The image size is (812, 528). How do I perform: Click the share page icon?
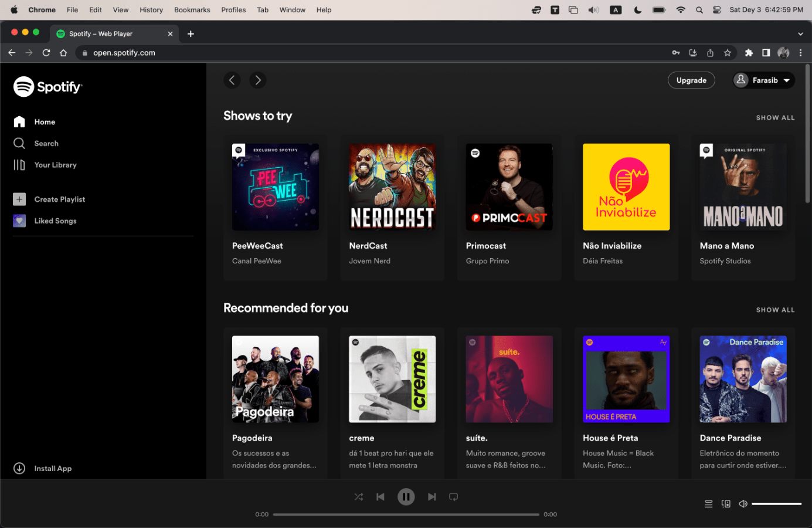point(710,53)
